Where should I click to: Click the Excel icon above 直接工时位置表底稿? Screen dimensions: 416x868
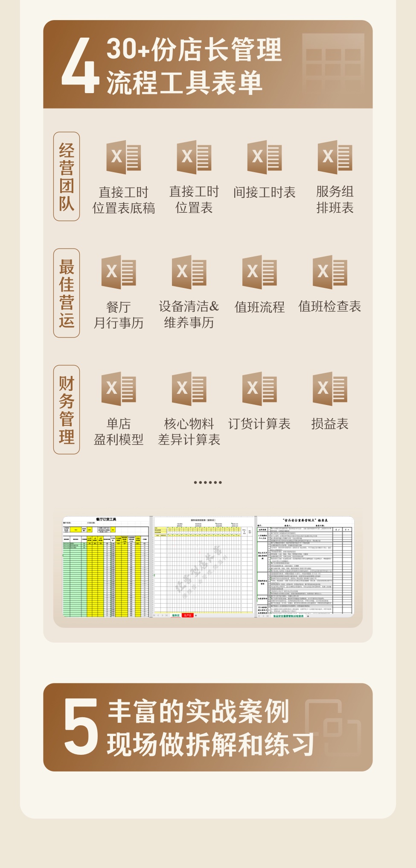124,157
